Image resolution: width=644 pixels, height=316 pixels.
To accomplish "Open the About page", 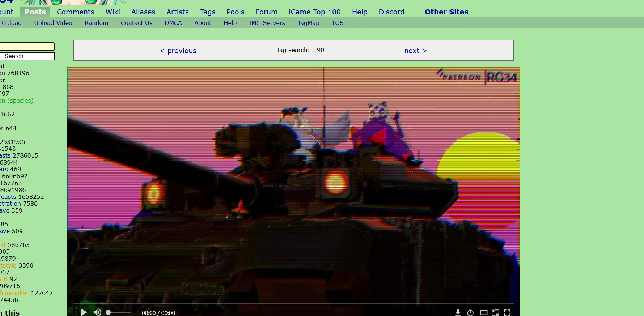I will [x=203, y=23].
